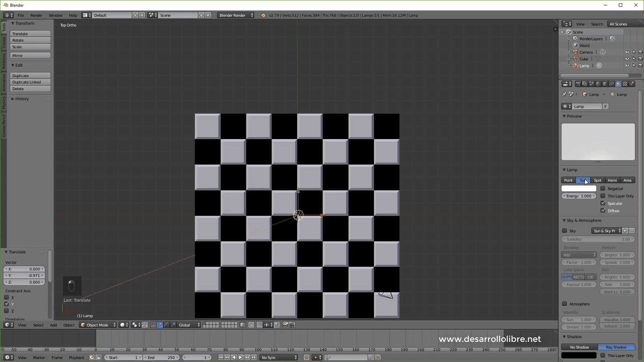Click the lamp name field
The image size is (644, 362).
587,106
